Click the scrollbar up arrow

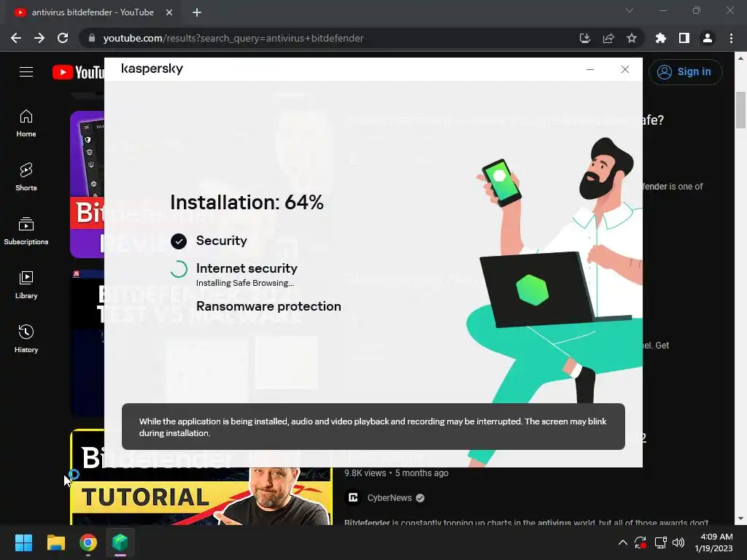740,59
